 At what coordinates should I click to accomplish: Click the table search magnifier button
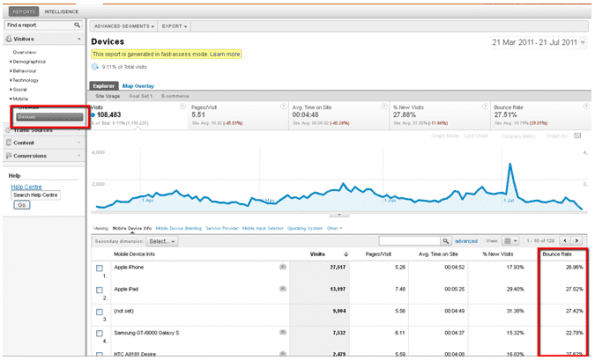[x=446, y=241]
